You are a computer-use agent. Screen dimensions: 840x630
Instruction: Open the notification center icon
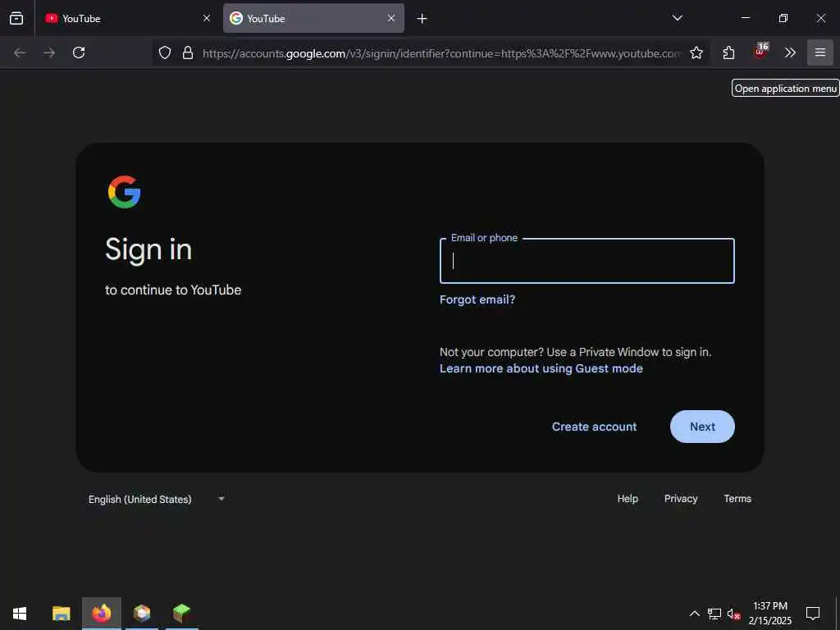(813, 614)
